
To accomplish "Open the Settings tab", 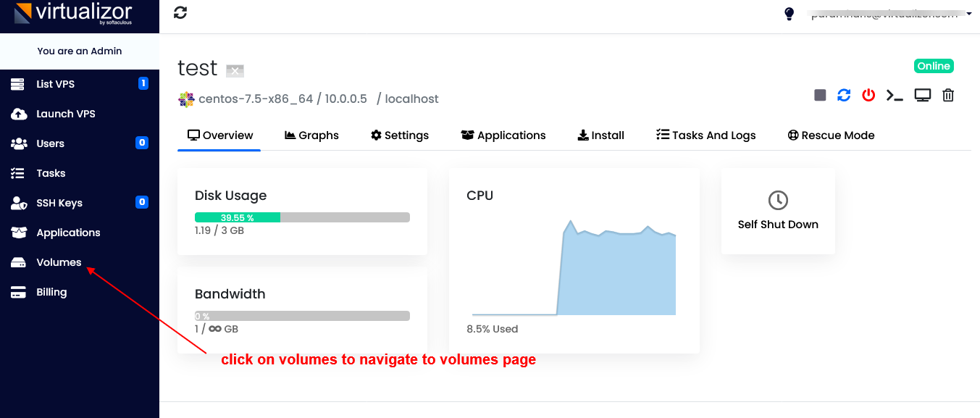I will 399,135.
